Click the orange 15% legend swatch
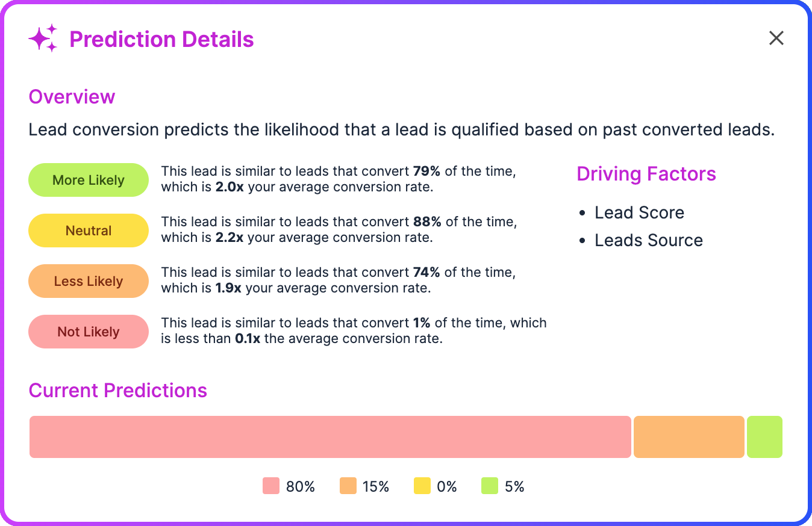The image size is (812, 526). 348,486
